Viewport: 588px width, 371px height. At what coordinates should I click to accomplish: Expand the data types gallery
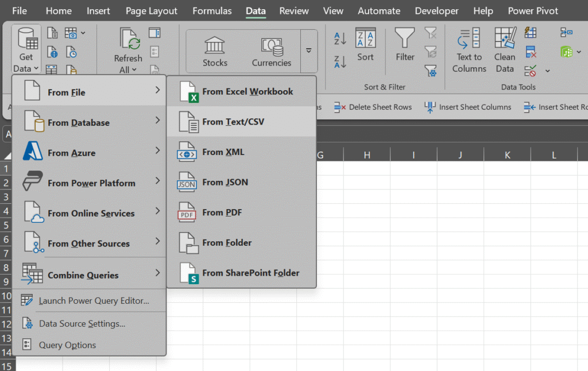click(x=308, y=51)
